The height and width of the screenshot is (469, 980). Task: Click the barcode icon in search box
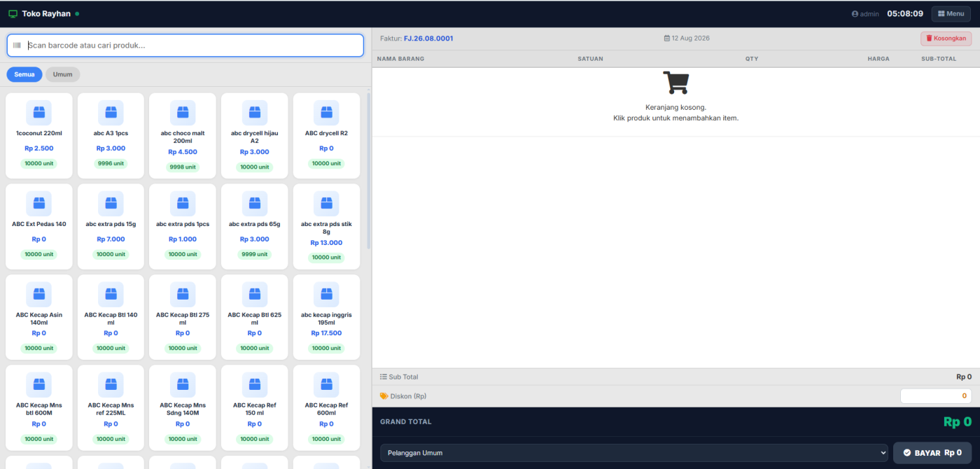click(x=17, y=45)
